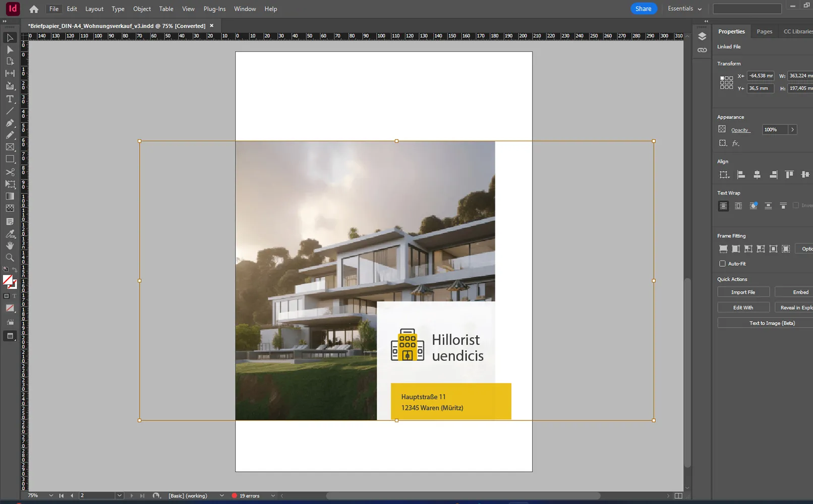Select the Pen tool
Viewport: 813px width, 504px height.
pyautogui.click(x=10, y=123)
